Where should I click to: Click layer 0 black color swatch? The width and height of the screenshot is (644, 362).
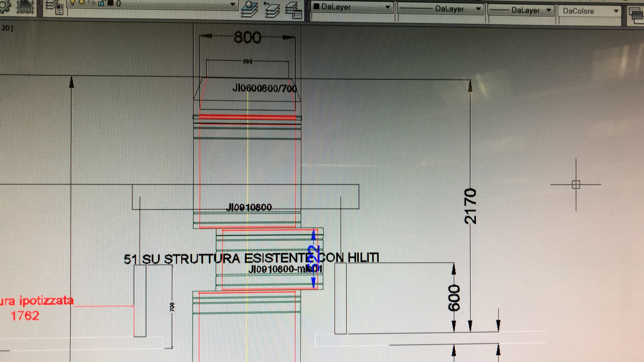tap(111, 3)
